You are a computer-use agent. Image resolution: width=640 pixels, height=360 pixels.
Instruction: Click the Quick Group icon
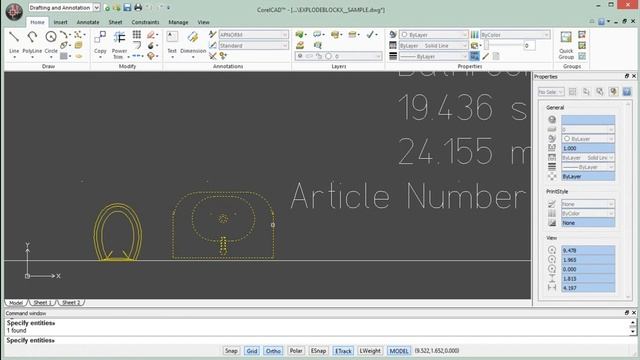tap(566, 45)
